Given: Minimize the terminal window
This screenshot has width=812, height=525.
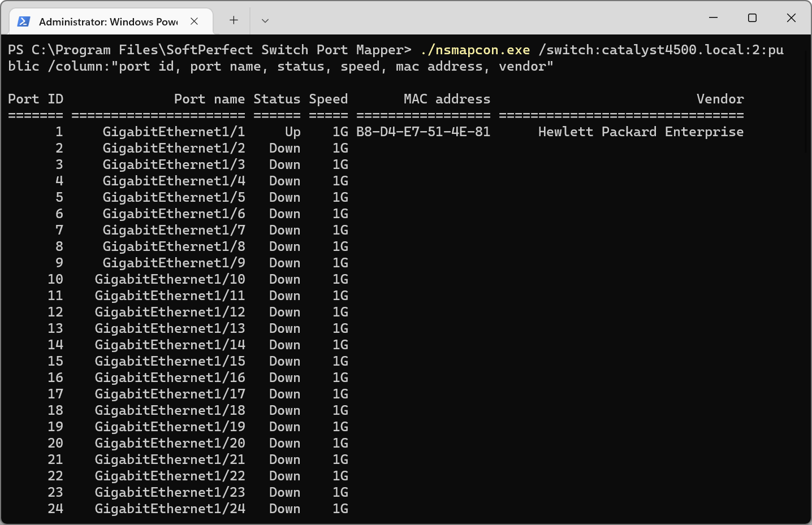Looking at the screenshot, I should tap(712, 18).
